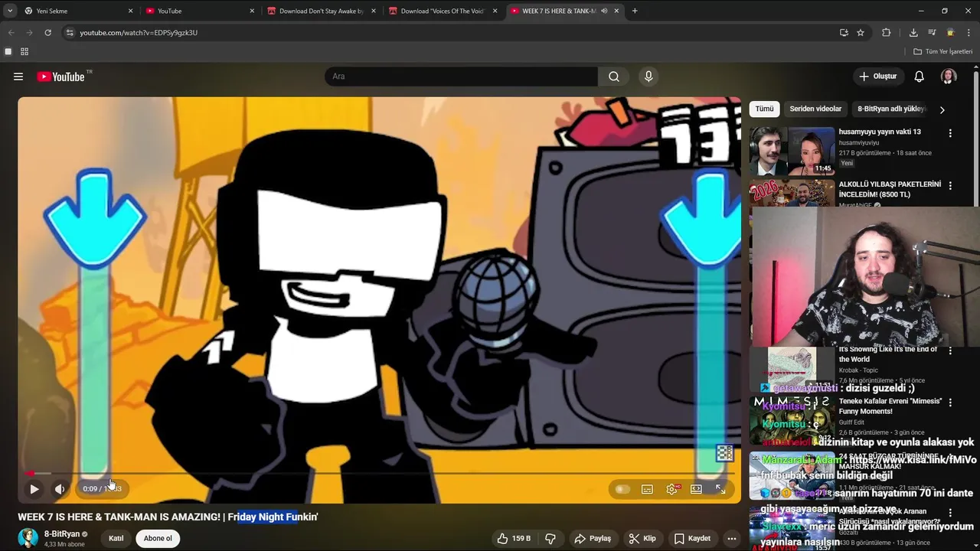Open the notifications bell
This screenshot has width=980, height=551.
pyautogui.click(x=920, y=77)
